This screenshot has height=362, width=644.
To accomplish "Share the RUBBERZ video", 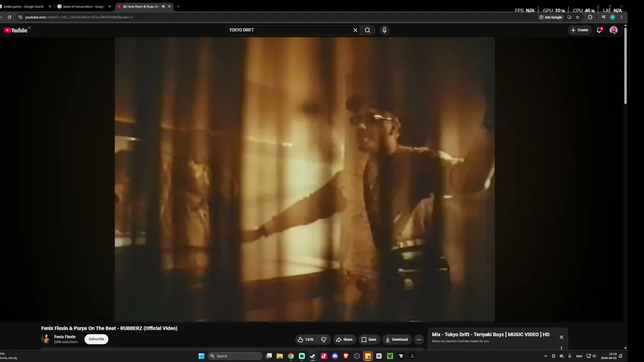I will (344, 339).
